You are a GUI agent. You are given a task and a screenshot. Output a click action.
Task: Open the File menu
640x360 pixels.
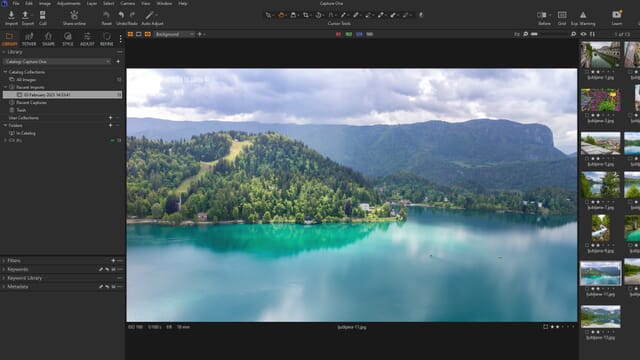click(16, 3)
